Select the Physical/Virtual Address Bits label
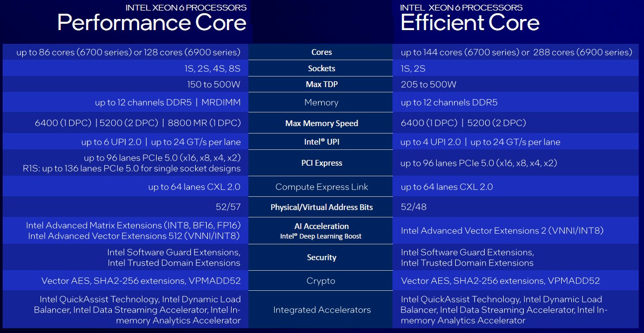This screenshot has width=644, height=333. (321, 207)
